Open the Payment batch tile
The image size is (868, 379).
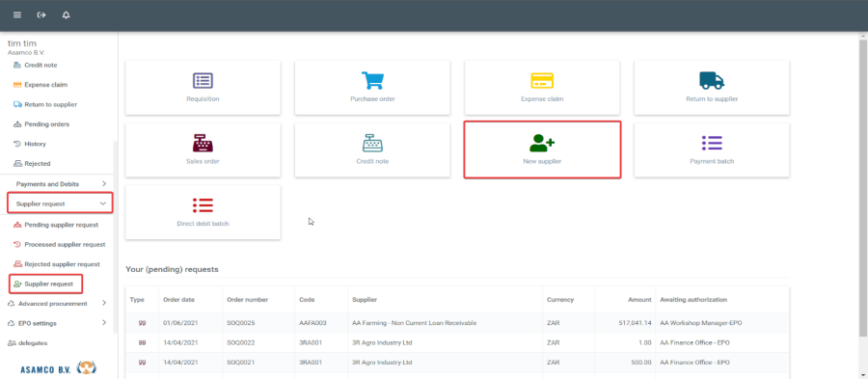(x=712, y=149)
